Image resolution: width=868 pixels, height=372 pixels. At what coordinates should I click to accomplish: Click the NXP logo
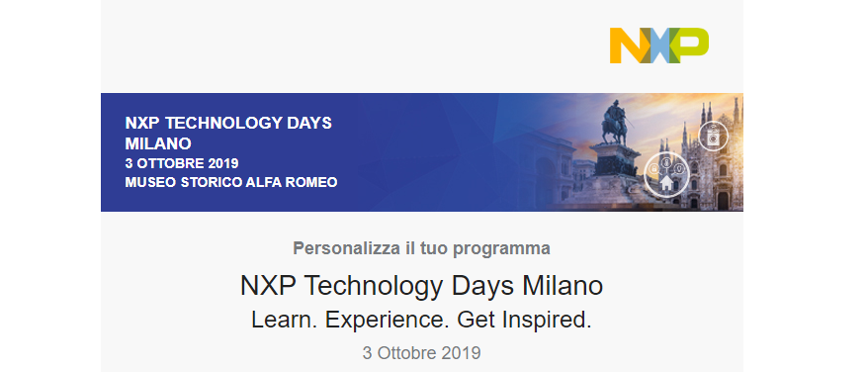pos(658,46)
